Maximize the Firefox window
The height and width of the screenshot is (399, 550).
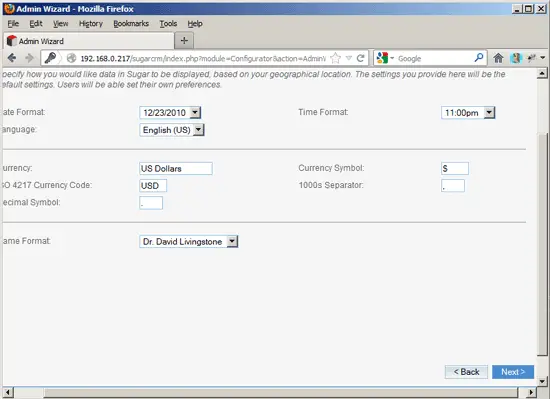(529, 9)
